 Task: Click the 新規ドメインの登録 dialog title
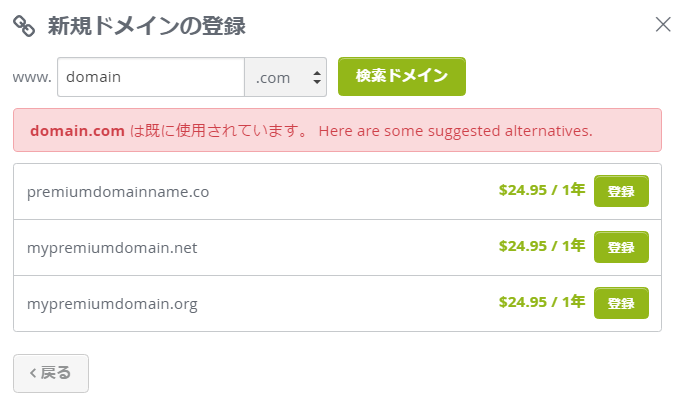[146, 26]
